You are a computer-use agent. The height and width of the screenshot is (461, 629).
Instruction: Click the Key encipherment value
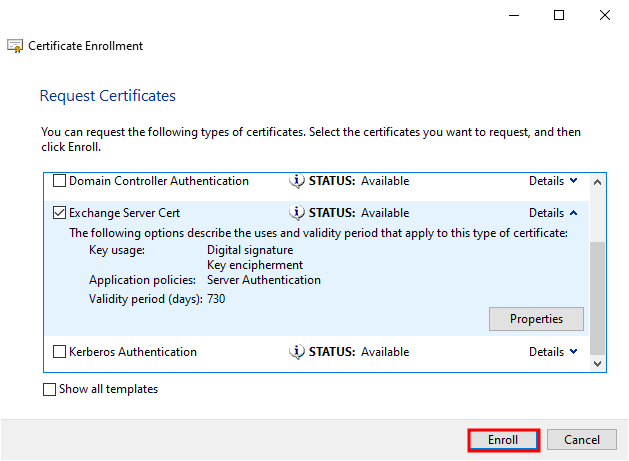(x=255, y=265)
